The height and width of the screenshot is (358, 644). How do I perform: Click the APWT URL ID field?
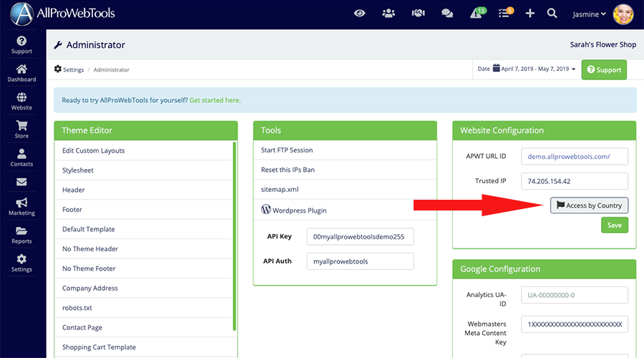pos(575,157)
